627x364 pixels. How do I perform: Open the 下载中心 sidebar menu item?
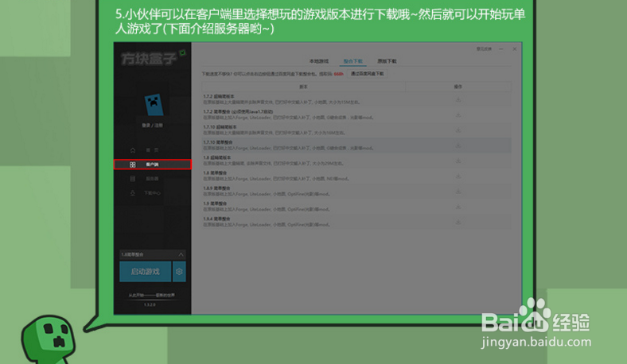152,193
